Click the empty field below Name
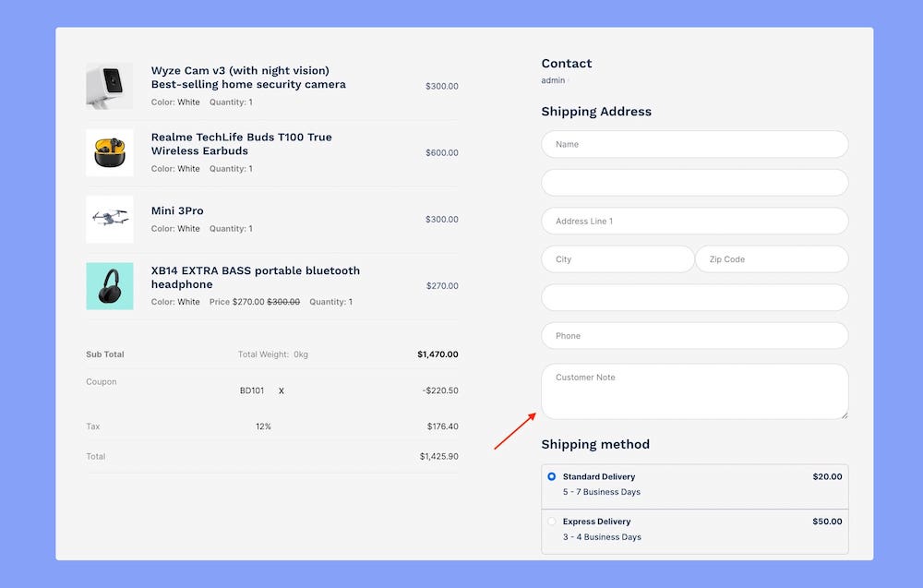923x588 pixels. click(x=694, y=183)
